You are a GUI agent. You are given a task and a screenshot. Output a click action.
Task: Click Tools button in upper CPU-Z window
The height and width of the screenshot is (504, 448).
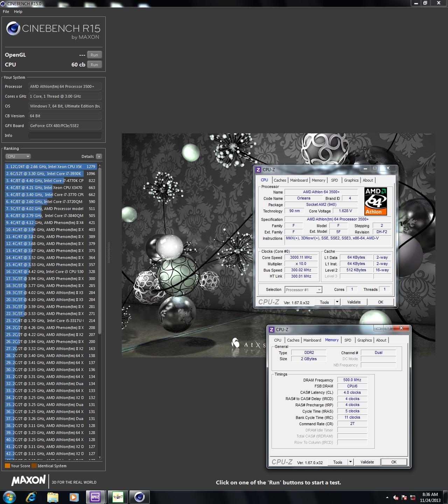324,302
